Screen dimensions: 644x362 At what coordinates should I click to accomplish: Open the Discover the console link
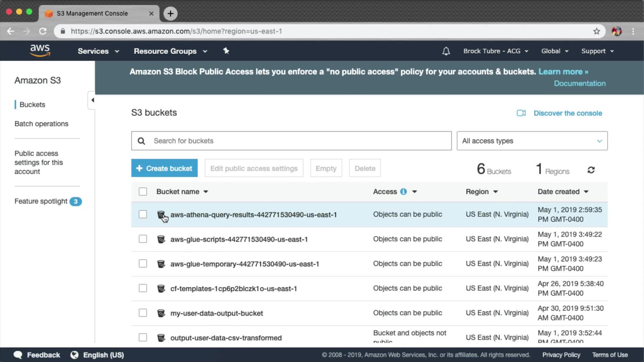pyautogui.click(x=568, y=113)
